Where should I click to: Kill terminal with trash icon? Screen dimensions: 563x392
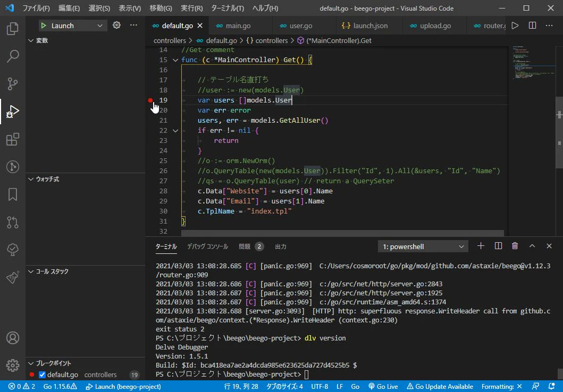click(515, 246)
